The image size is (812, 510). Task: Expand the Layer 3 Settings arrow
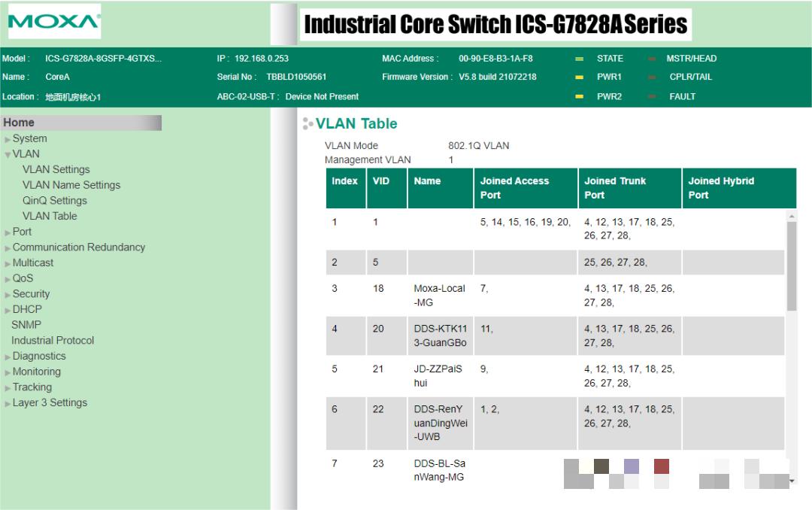[8, 404]
